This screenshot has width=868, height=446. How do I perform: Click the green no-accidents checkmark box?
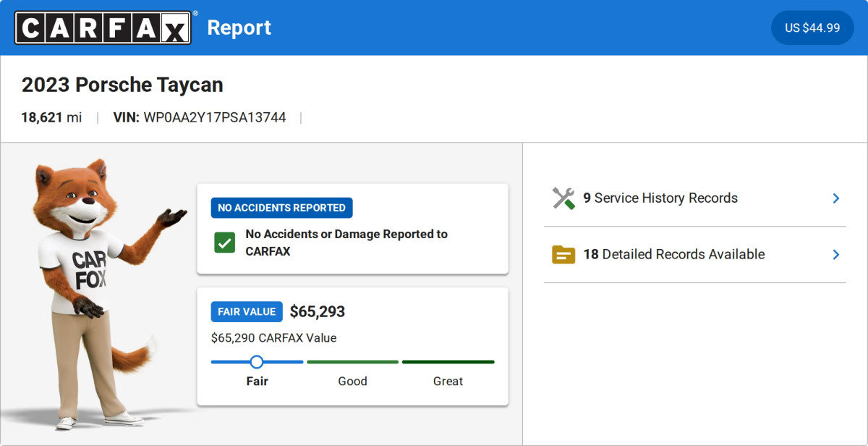point(224,243)
